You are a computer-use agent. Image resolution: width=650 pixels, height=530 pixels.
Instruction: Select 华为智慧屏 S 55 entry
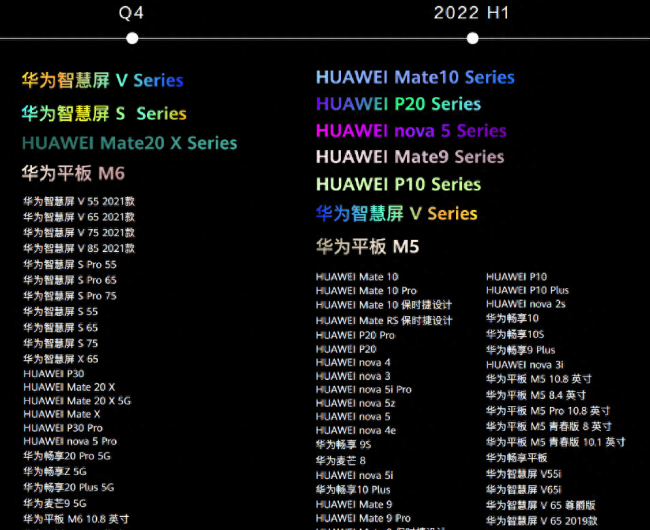pyautogui.click(x=61, y=312)
